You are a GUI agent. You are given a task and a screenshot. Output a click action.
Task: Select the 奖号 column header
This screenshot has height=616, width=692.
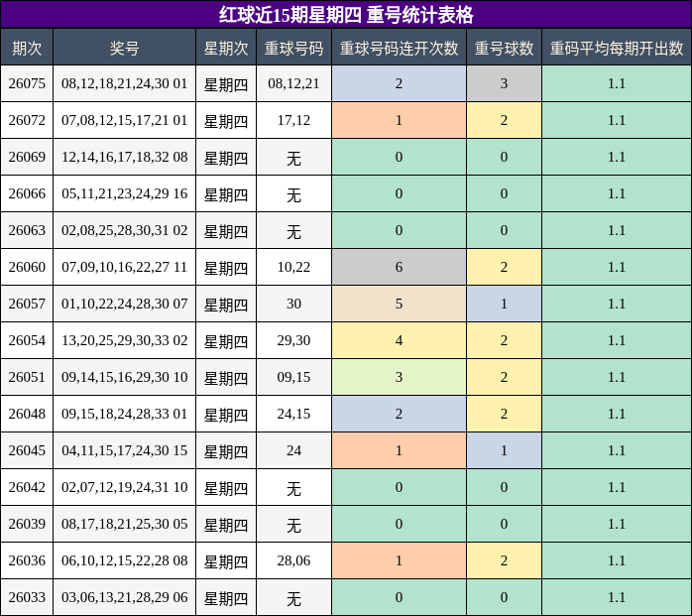click(x=125, y=48)
